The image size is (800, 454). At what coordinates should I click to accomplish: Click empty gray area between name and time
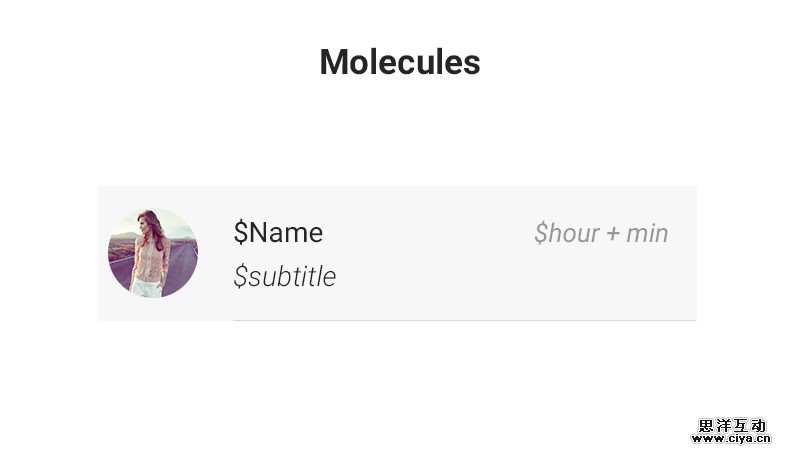click(430, 234)
